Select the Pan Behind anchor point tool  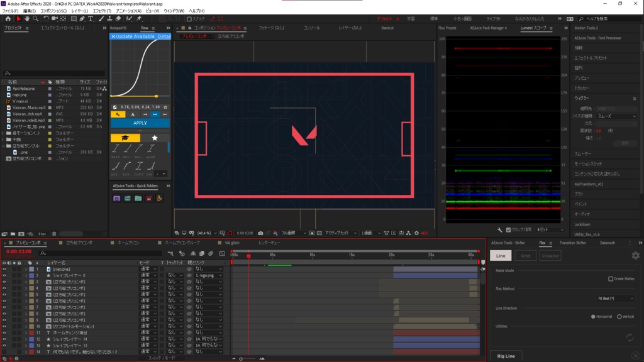(x=64, y=19)
